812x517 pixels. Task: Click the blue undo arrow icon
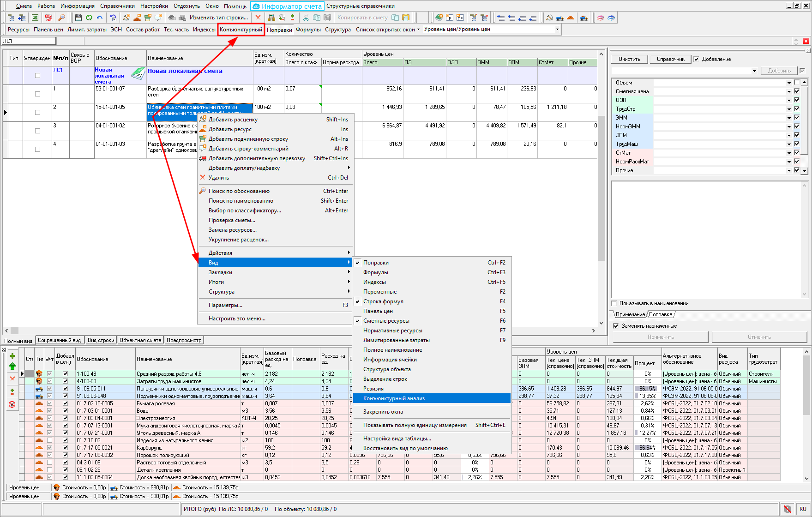coord(99,18)
